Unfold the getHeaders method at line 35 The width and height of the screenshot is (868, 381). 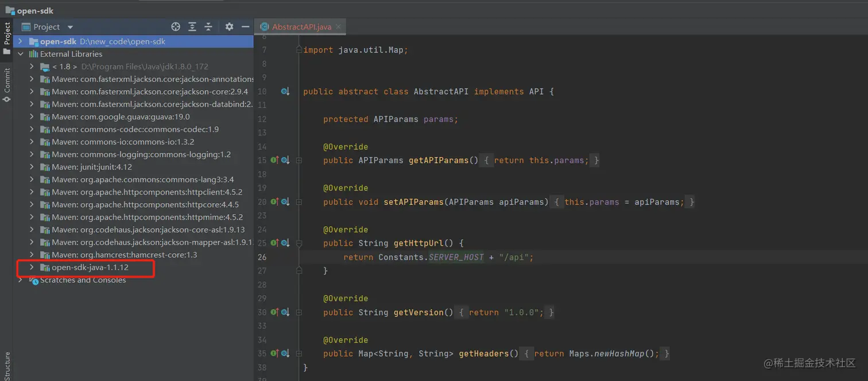pos(299,353)
